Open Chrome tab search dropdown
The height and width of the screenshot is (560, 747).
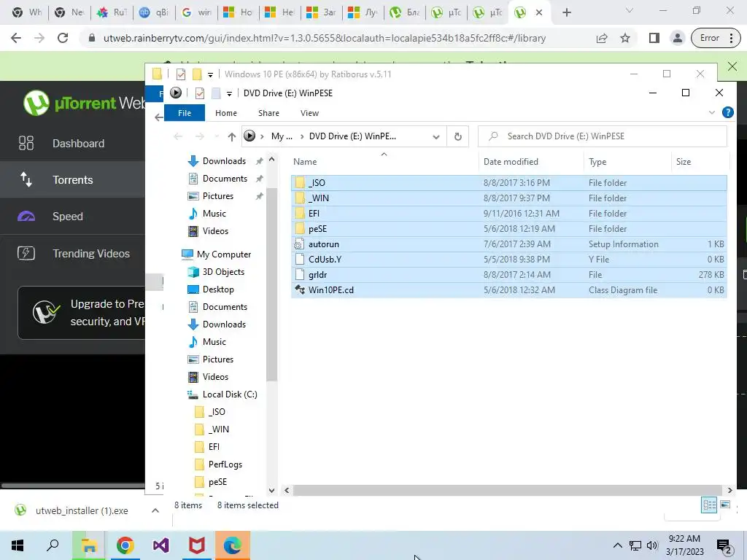[630, 10]
